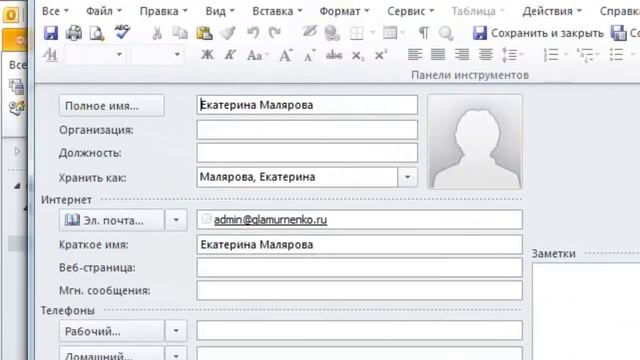Click the multilevel list icon
Screen dimensions: 640x360
pyautogui.click(x=586, y=55)
